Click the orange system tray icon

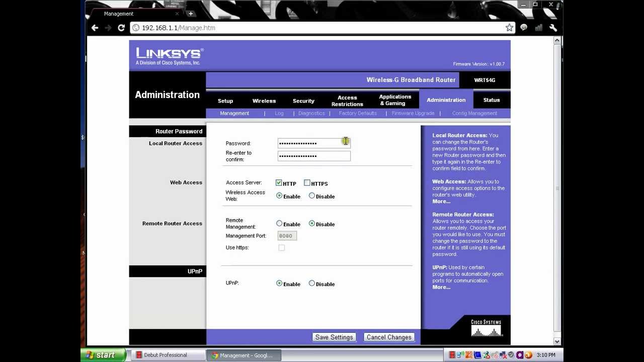tap(469, 355)
